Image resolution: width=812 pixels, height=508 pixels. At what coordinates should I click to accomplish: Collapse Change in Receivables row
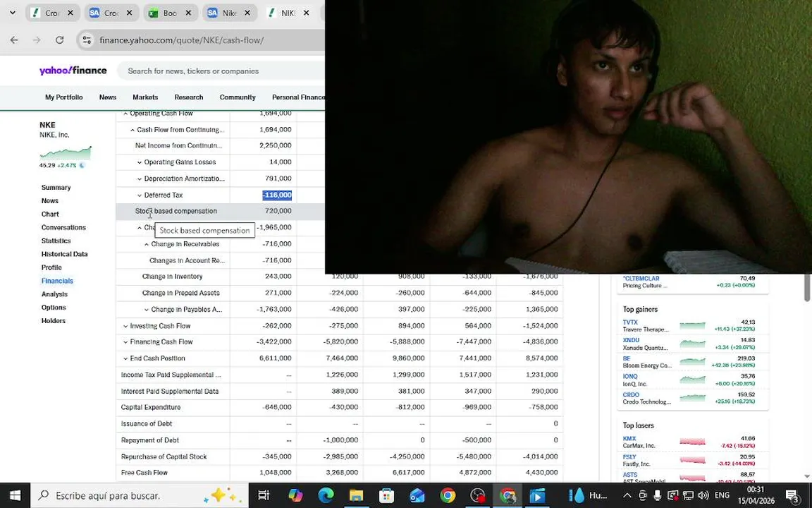click(147, 244)
